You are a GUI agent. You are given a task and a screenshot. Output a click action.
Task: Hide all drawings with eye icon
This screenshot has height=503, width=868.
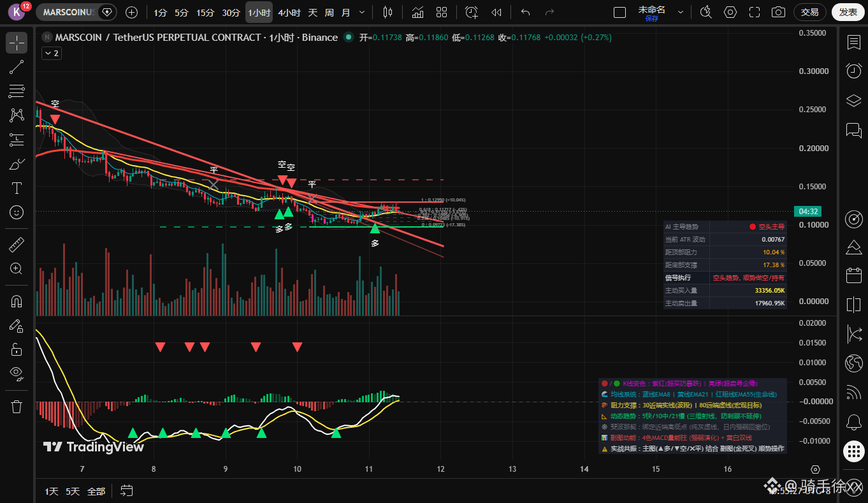(x=17, y=372)
